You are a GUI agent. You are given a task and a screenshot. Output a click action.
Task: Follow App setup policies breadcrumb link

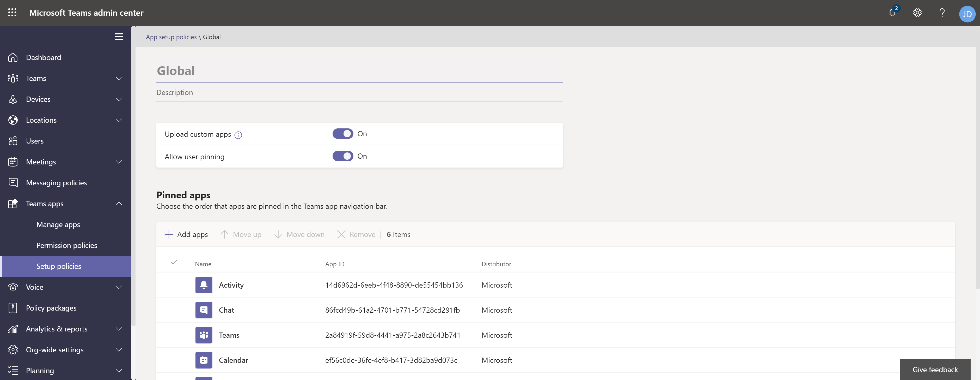(x=171, y=37)
